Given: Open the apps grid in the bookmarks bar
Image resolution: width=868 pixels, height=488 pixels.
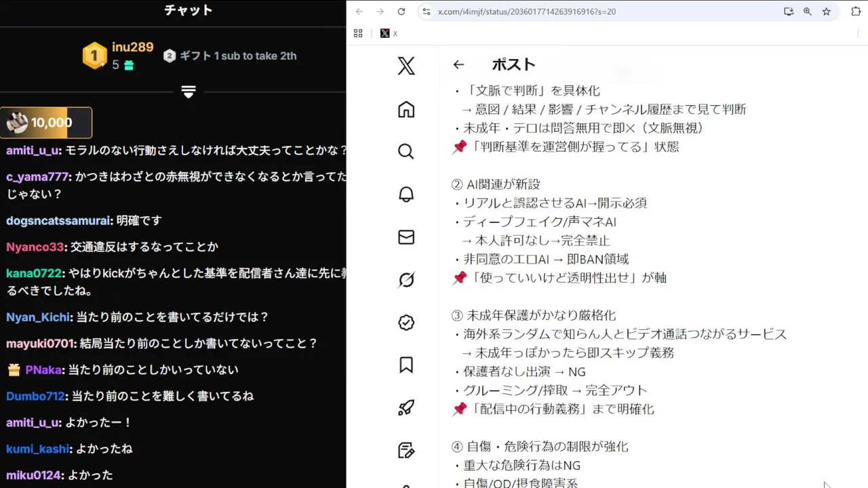Looking at the screenshot, I should coord(358,33).
